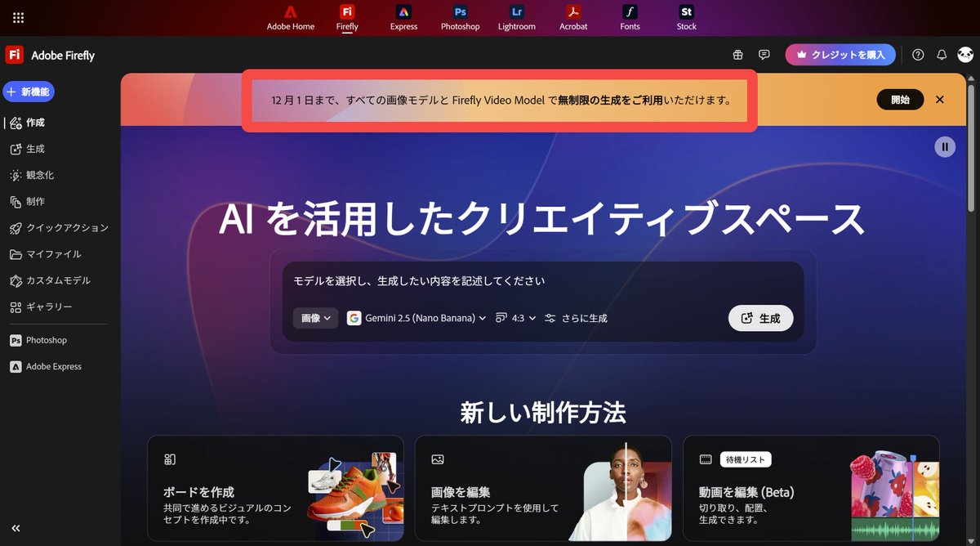Viewport: 980px width, 546px height.
Task: Click クレジットを購入 button
Action: [840, 55]
